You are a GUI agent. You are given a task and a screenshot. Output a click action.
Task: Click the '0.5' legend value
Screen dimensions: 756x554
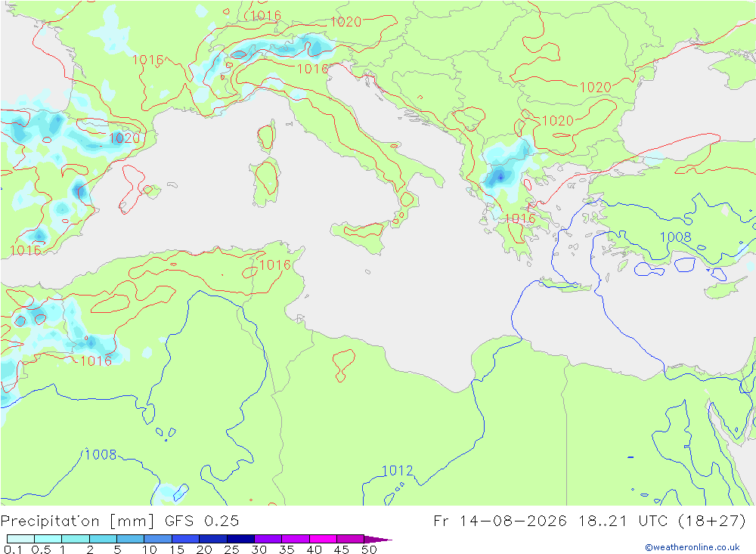coord(41,549)
